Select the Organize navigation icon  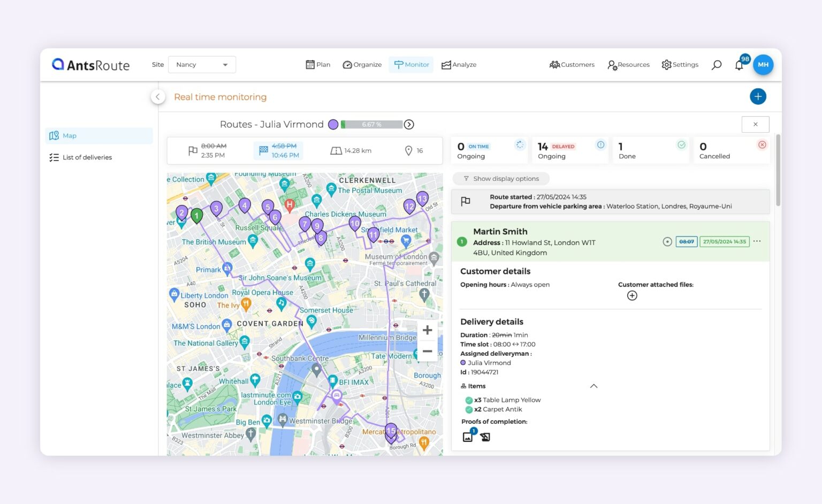348,64
